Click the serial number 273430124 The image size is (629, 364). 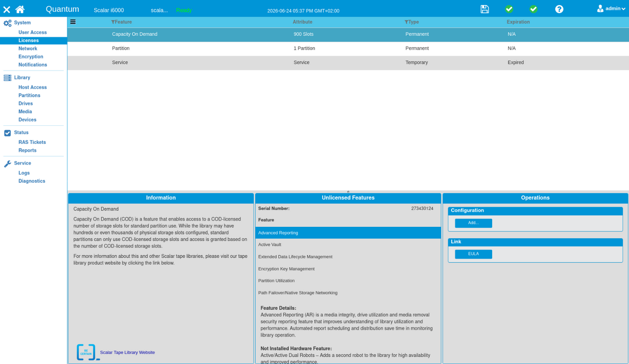[422, 209]
